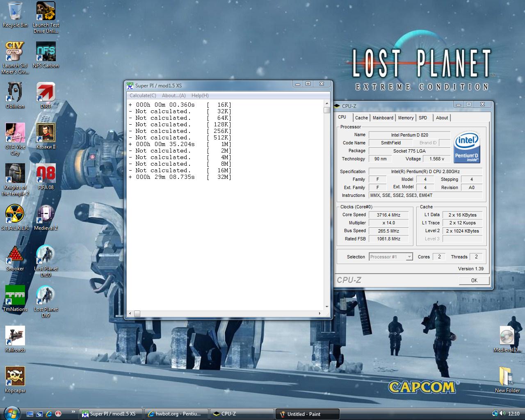525x420 pixels.
Task: Select the Snooker desktop shortcut
Action: pyautogui.click(x=15, y=258)
